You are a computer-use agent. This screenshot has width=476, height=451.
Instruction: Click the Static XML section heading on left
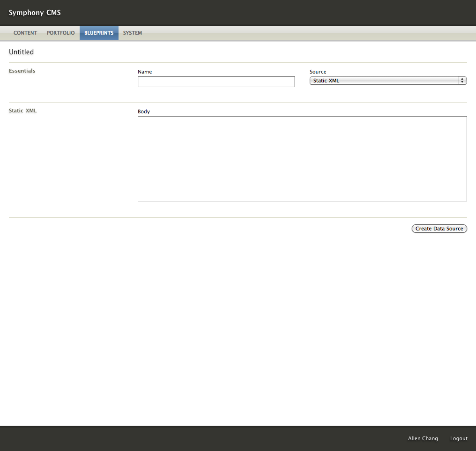pos(22,111)
